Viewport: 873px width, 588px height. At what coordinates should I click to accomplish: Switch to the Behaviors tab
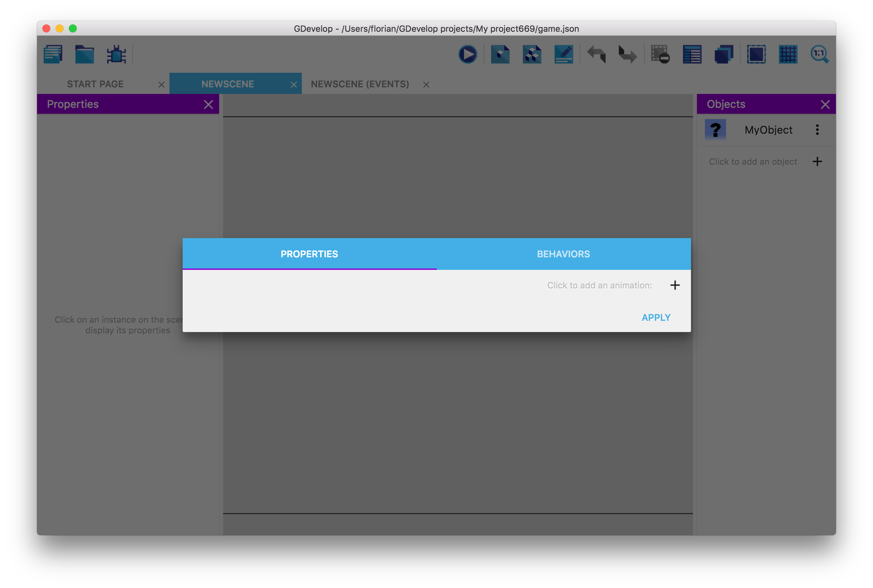[563, 254]
